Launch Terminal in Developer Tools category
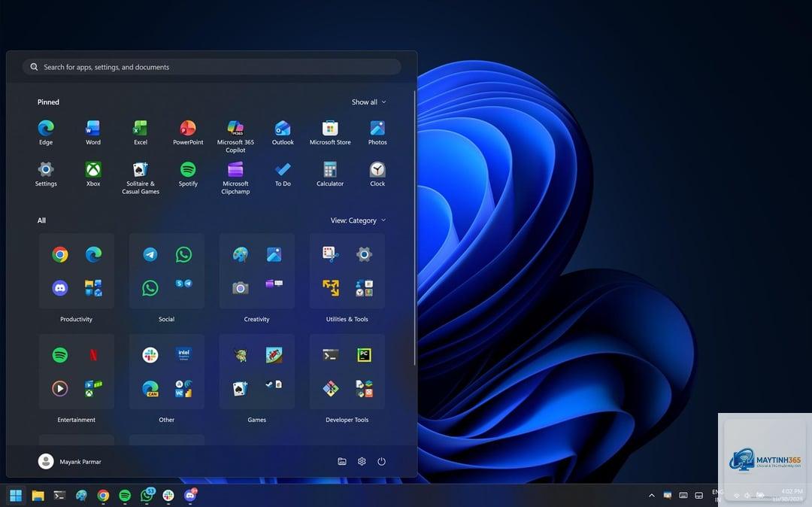 330,355
